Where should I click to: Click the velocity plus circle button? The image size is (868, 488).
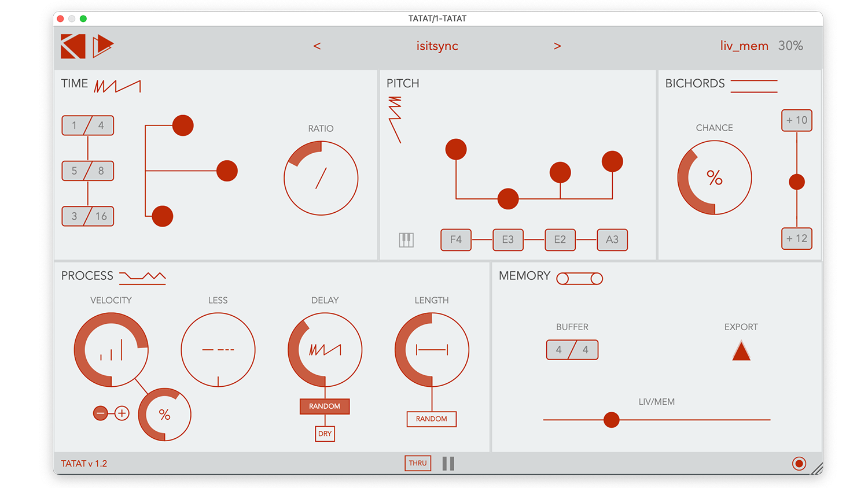(122, 413)
